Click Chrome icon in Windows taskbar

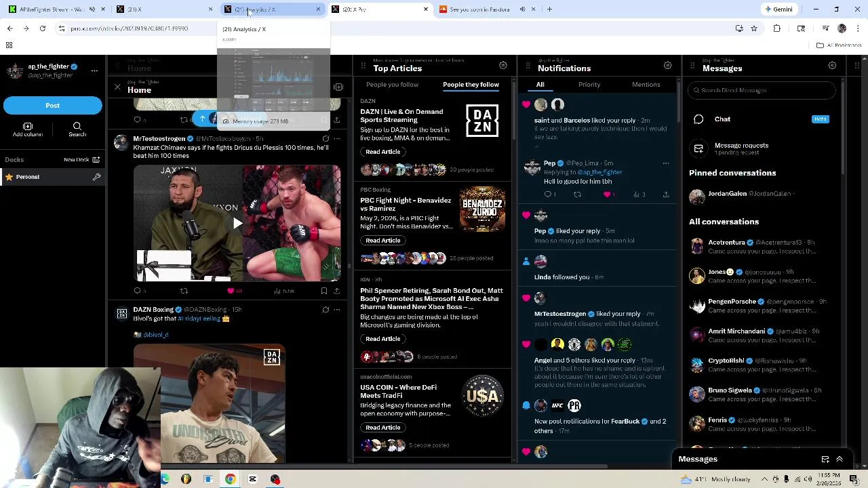[x=231, y=479]
